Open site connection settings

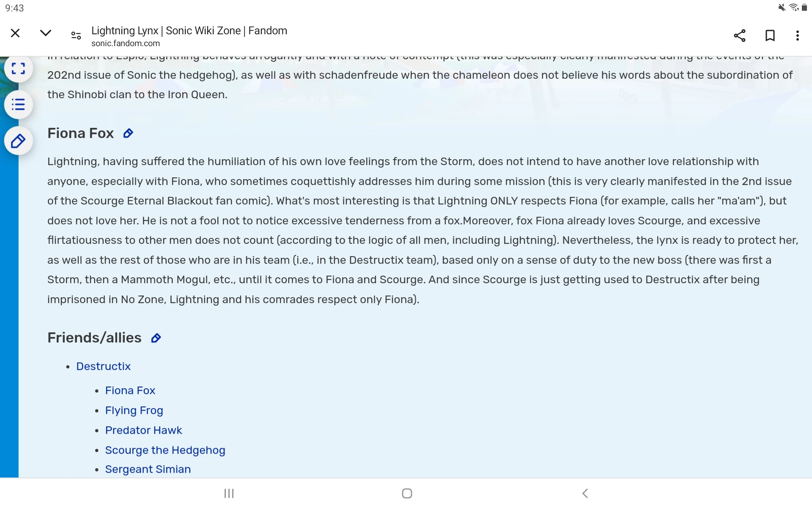point(75,36)
